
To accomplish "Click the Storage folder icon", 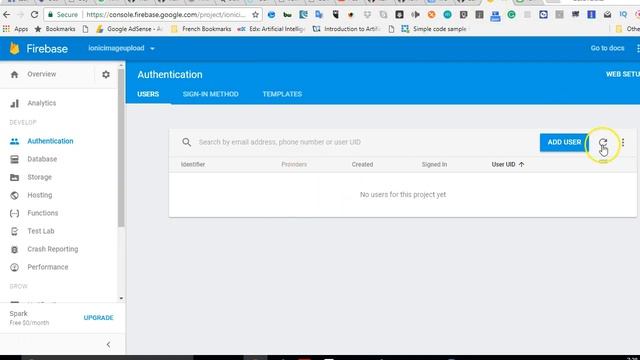I will click(x=15, y=177).
